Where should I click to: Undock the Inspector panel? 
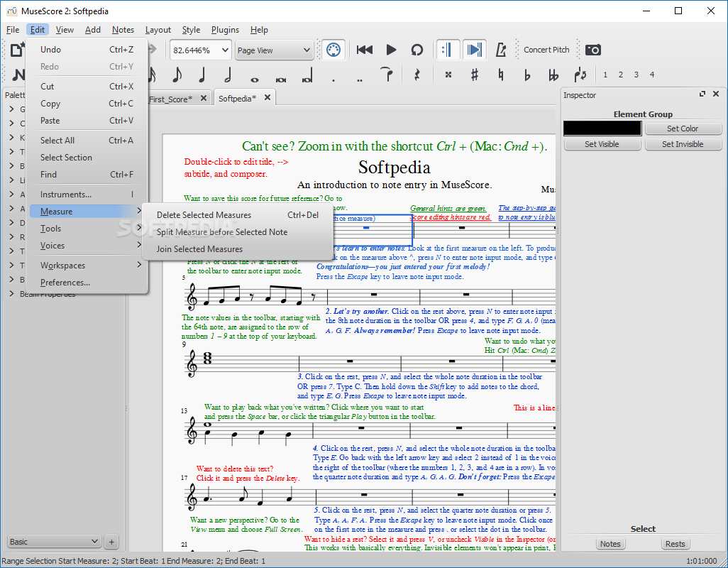pyautogui.click(x=702, y=94)
